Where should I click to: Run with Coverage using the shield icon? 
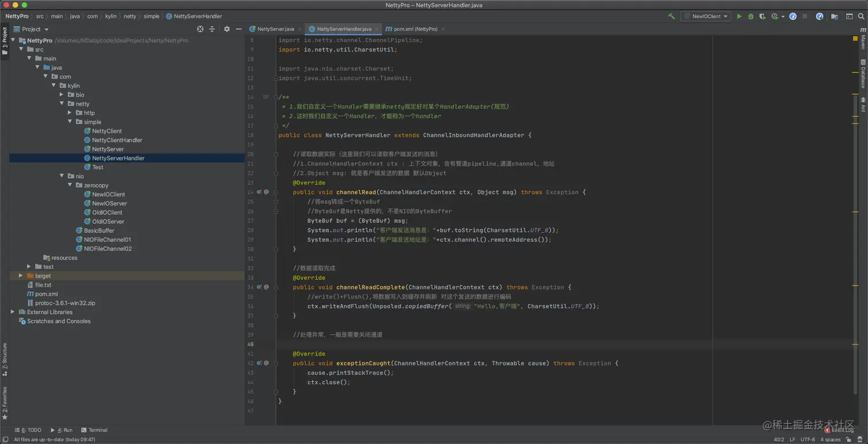point(762,17)
